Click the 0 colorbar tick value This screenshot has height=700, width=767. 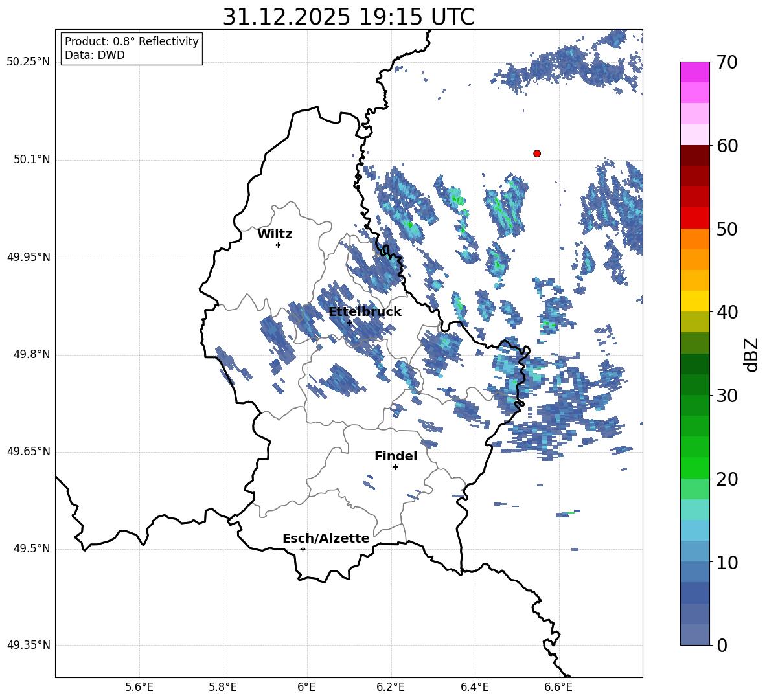pos(722,645)
